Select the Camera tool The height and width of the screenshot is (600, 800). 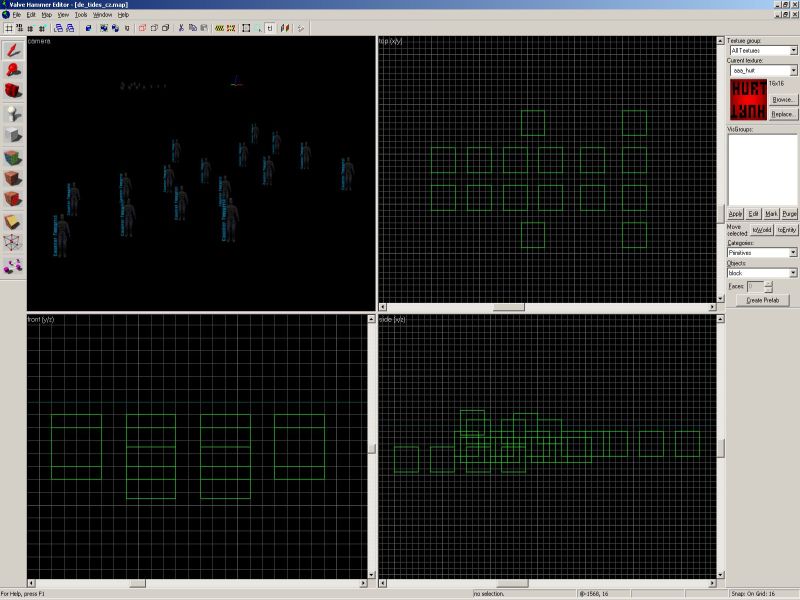click(13, 91)
